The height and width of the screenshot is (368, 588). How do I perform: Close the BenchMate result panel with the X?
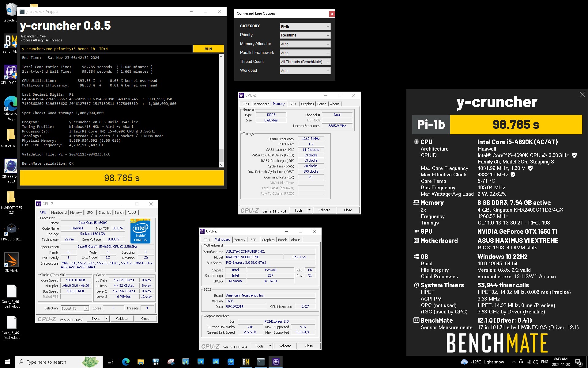[x=582, y=95]
